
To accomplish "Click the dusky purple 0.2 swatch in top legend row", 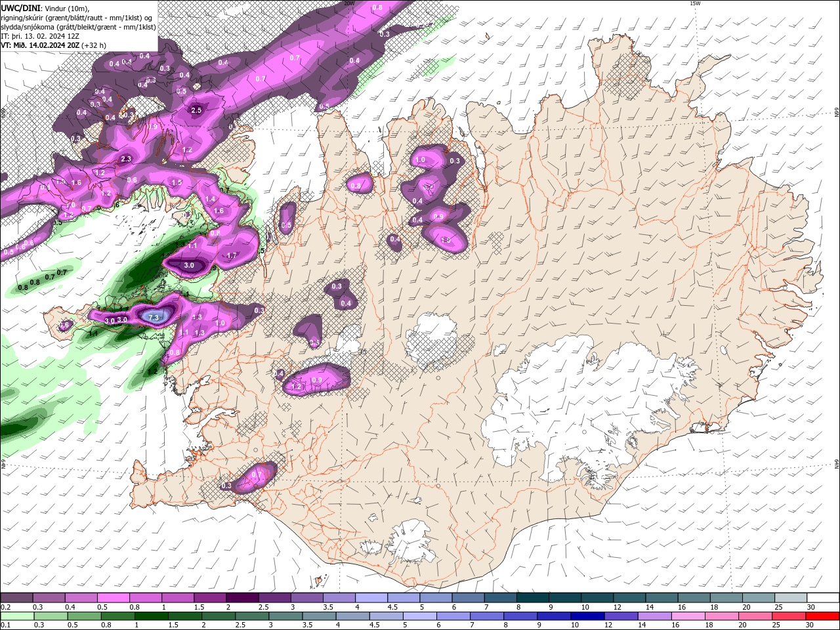I will click(x=16, y=598).
